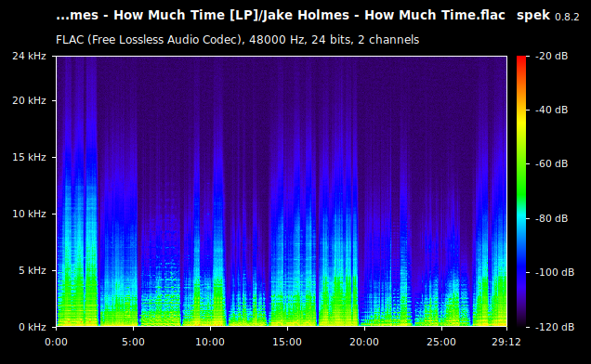Click the 0:00 time axis label

pos(56,342)
